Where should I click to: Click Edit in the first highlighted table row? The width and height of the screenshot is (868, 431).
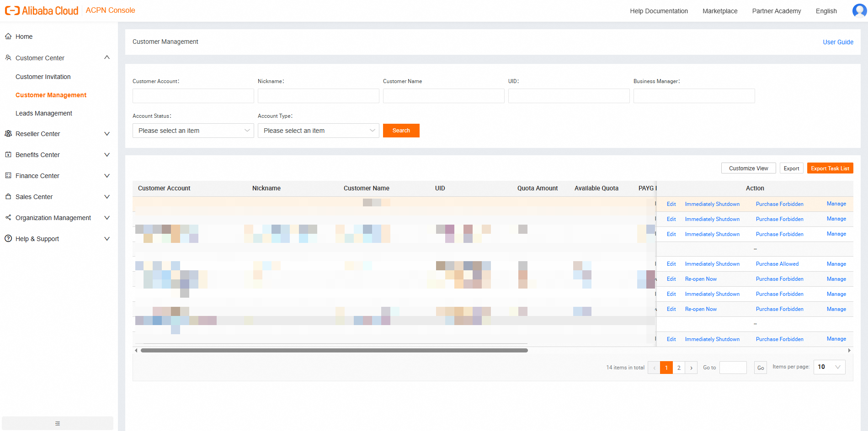pyautogui.click(x=671, y=204)
